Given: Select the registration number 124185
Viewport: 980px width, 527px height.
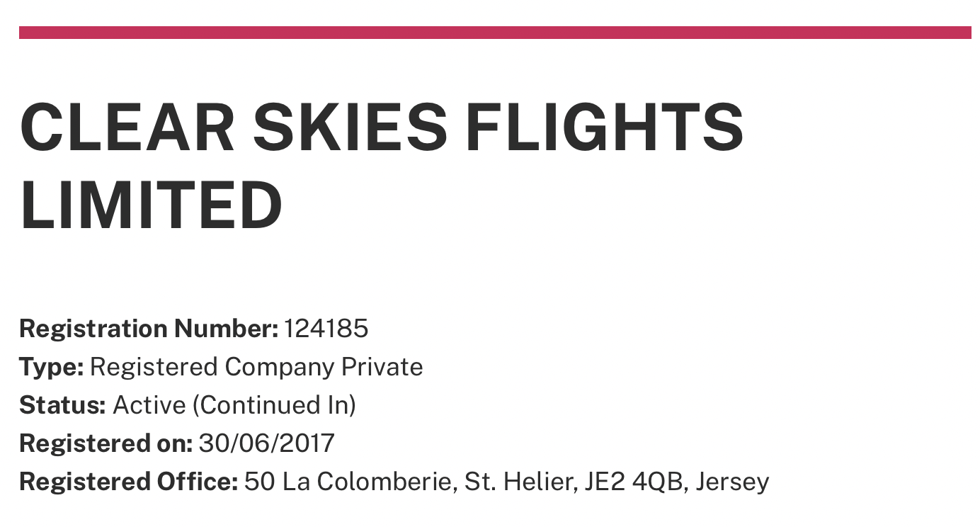Looking at the screenshot, I should pyautogui.click(x=326, y=329).
